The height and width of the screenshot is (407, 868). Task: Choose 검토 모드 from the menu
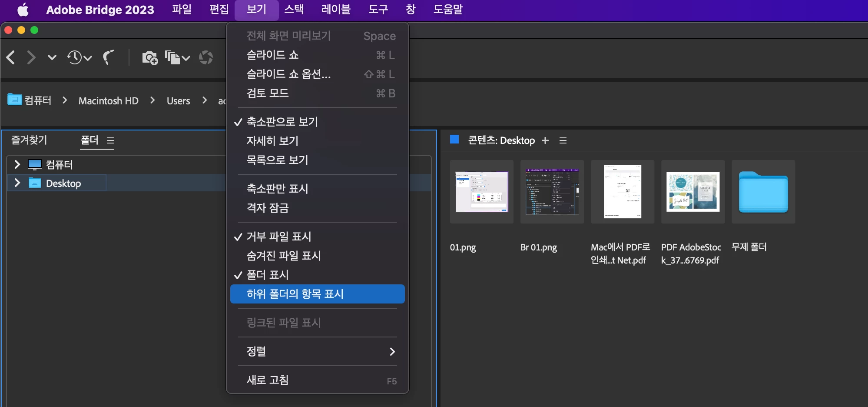click(318, 93)
